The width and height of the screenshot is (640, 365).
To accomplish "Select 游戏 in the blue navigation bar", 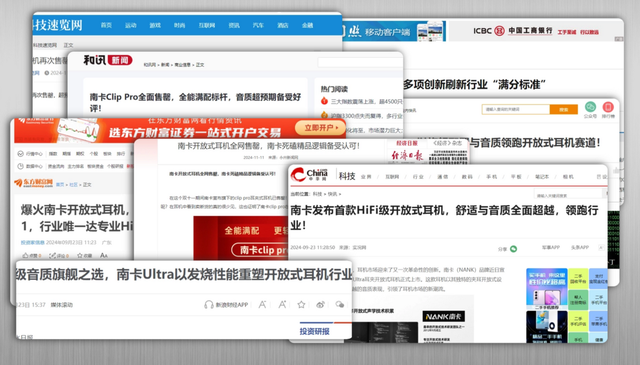I will click(155, 25).
